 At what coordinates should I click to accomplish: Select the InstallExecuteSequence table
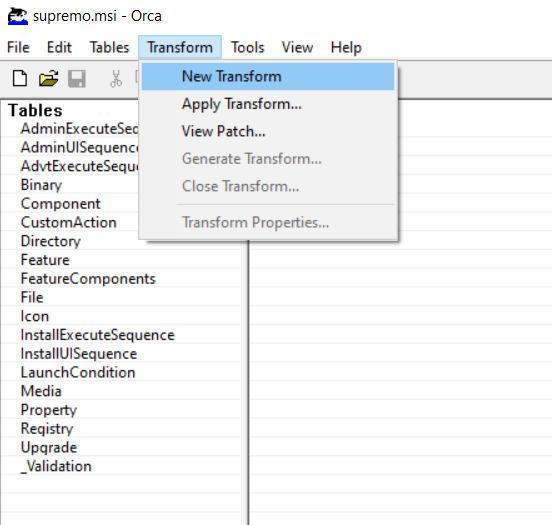point(98,335)
